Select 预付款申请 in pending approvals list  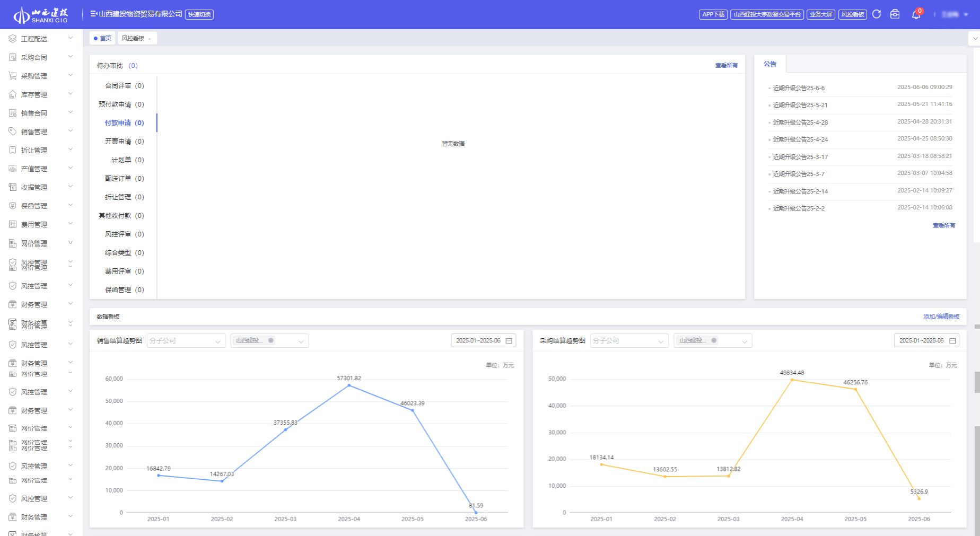121,104
